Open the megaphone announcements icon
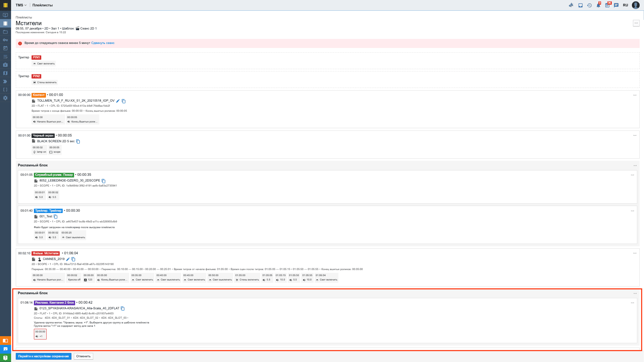 tap(571, 5)
